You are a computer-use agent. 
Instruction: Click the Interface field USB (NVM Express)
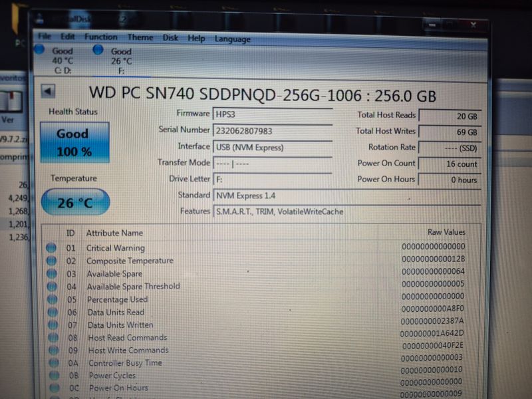click(x=273, y=147)
